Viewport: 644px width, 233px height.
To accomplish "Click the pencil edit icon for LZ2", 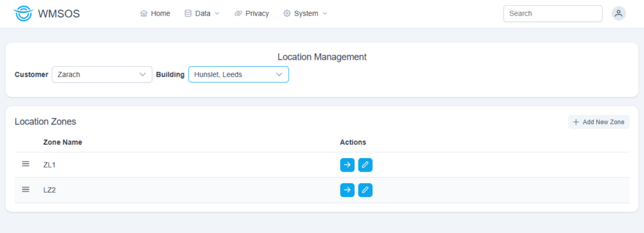I will click(x=365, y=190).
